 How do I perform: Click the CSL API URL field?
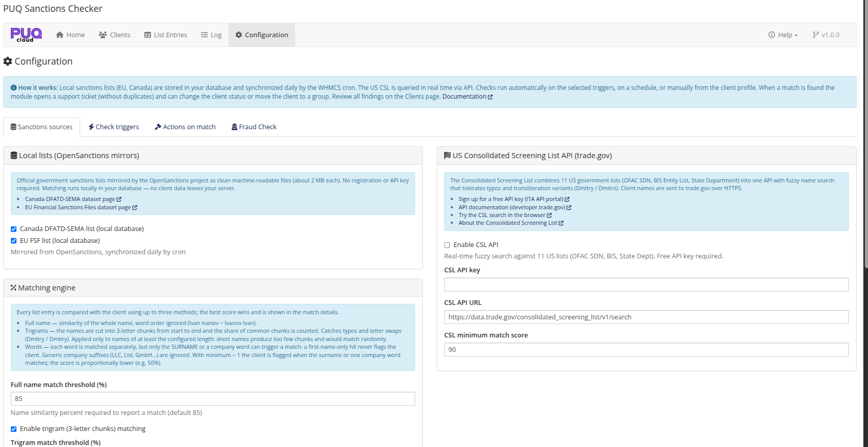[646, 317]
